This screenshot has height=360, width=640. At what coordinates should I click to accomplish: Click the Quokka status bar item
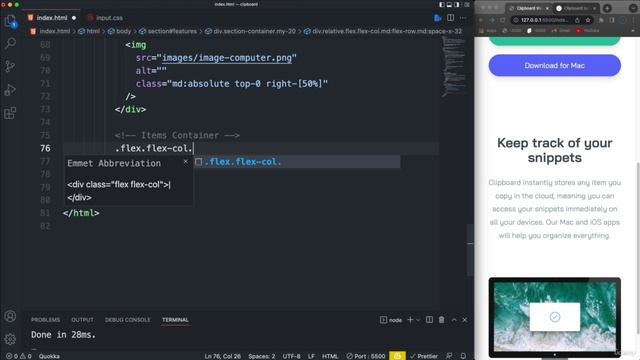[49, 356]
